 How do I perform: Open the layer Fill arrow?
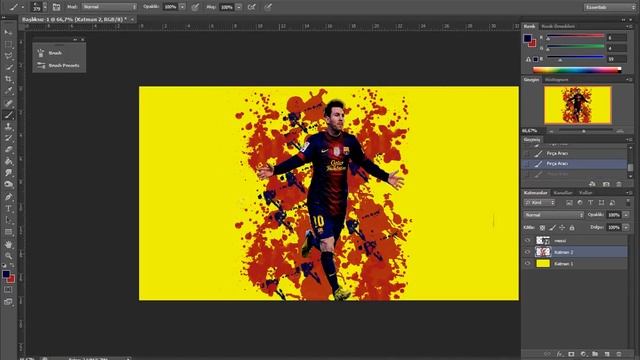(x=626, y=227)
